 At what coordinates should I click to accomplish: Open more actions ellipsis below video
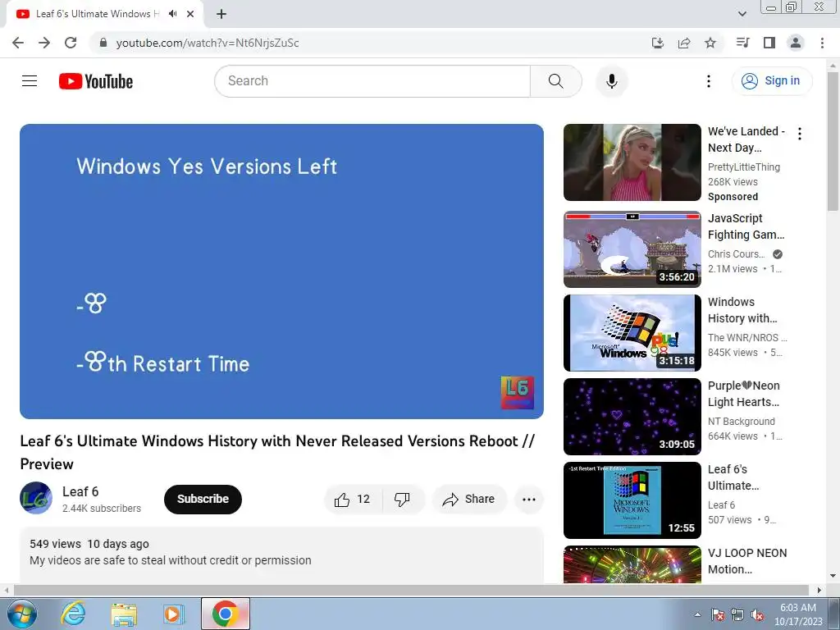[x=529, y=500]
